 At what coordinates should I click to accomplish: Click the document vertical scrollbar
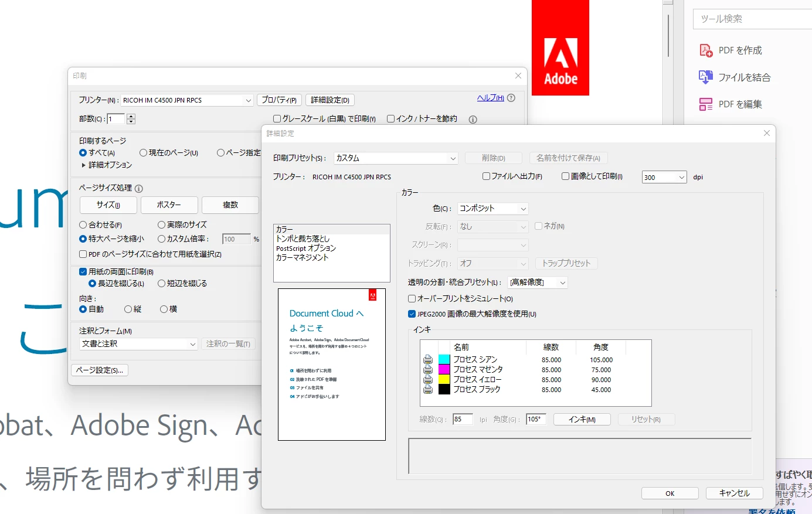[668, 35]
